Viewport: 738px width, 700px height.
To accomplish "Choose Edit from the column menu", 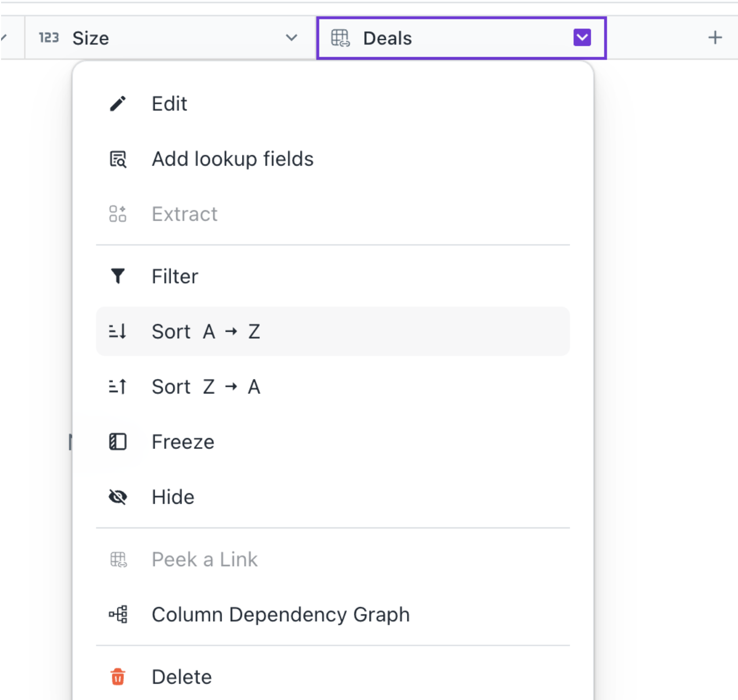I will [x=332, y=104].
